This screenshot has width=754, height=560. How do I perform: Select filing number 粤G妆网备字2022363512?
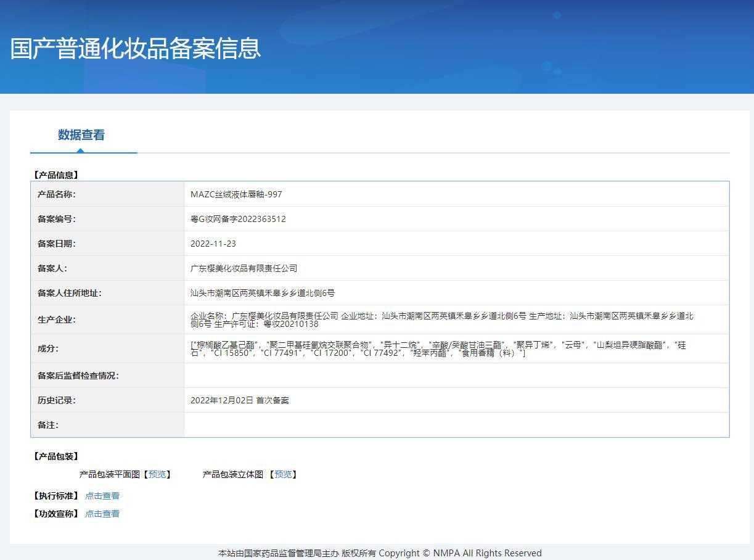238,219
